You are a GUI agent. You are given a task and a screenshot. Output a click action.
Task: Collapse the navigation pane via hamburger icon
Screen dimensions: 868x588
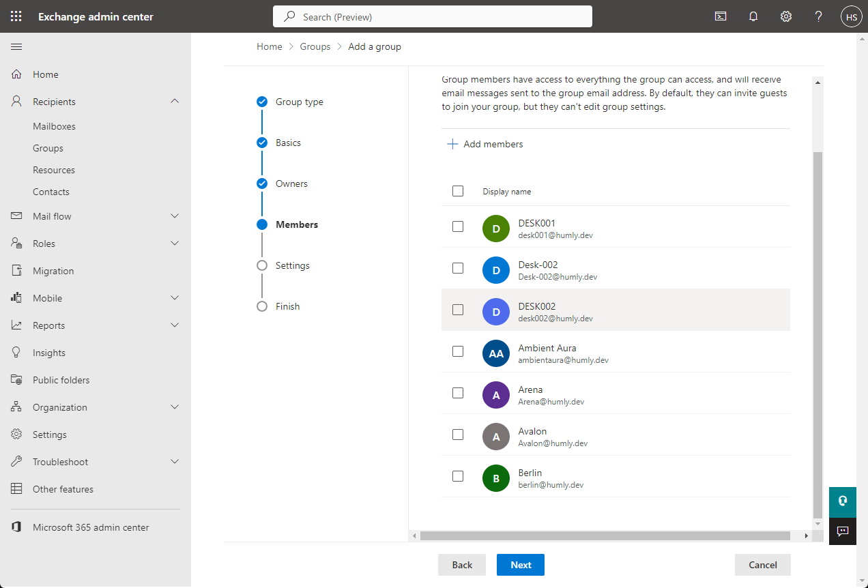click(16, 46)
